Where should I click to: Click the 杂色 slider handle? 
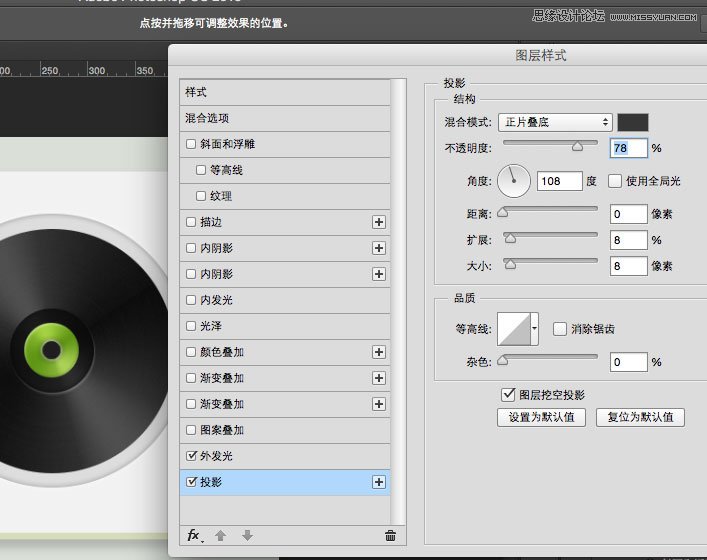(x=503, y=360)
